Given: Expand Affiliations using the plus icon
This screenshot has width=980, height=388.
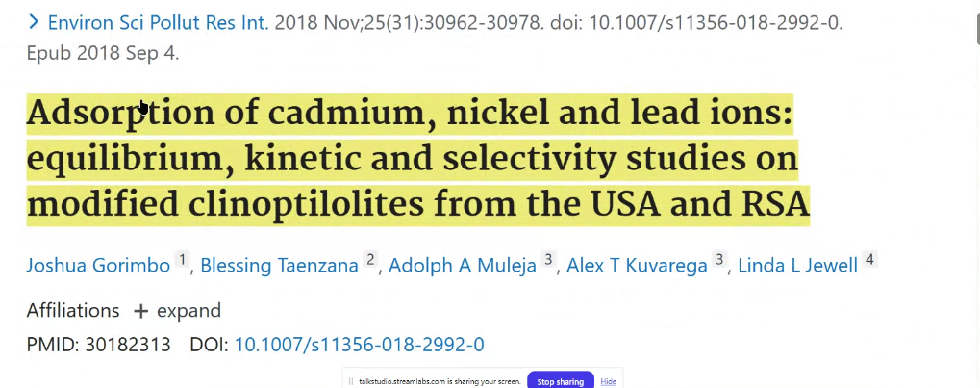Looking at the screenshot, I should 141,311.
